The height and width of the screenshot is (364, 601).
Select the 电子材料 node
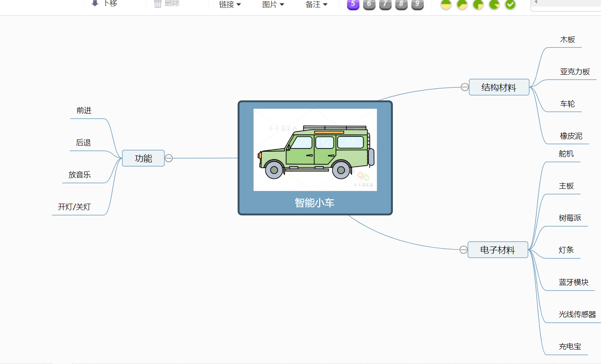[x=498, y=250]
